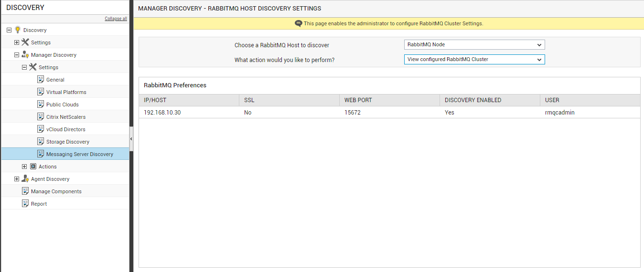Click the Messaging Server Discovery page icon
Image resolution: width=644 pixels, height=272 pixels.
click(x=41, y=154)
